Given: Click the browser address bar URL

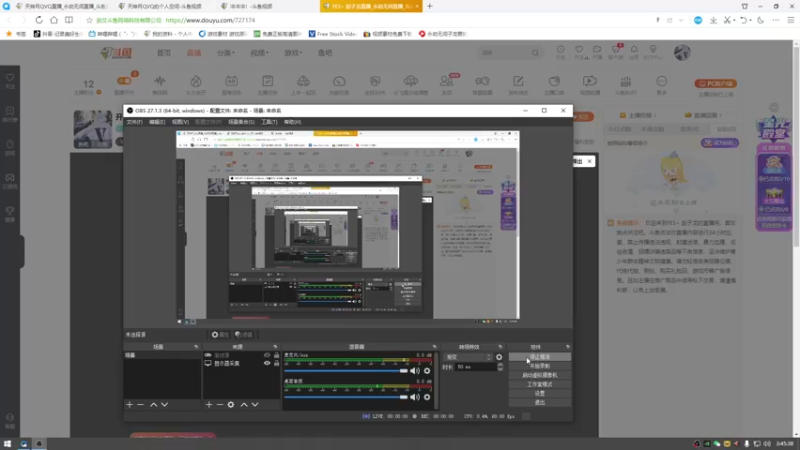Looking at the screenshot, I should (210, 20).
